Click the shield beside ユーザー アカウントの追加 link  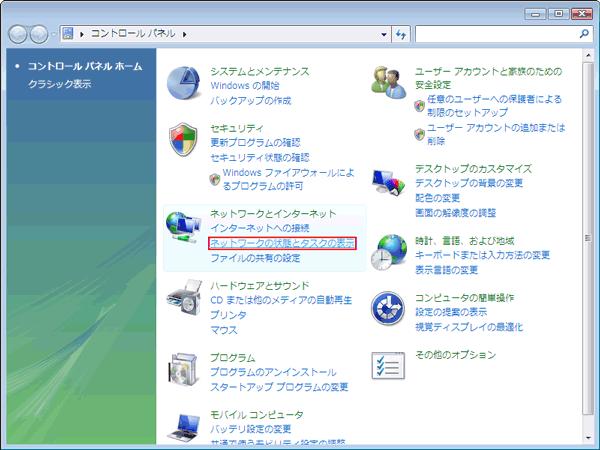click(419, 134)
